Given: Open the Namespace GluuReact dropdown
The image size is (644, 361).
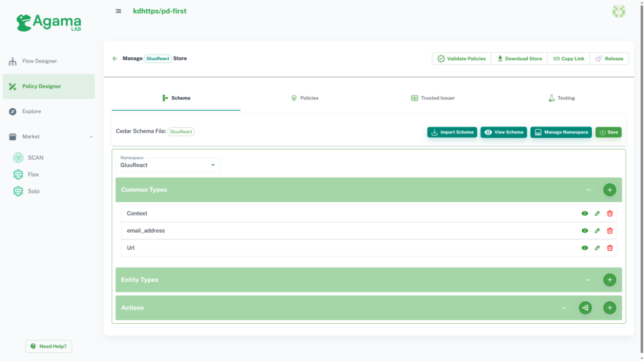Looking at the screenshot, I should click(x=167, y=165).
